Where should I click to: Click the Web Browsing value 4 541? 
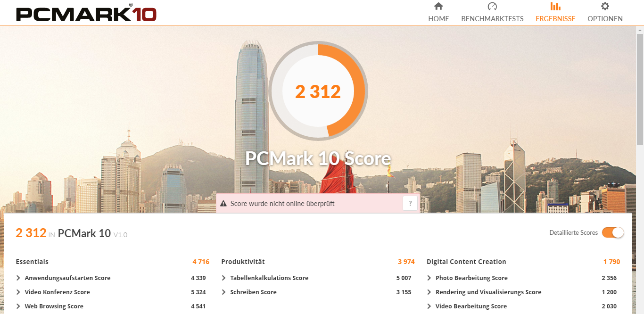tap(198, 306)
